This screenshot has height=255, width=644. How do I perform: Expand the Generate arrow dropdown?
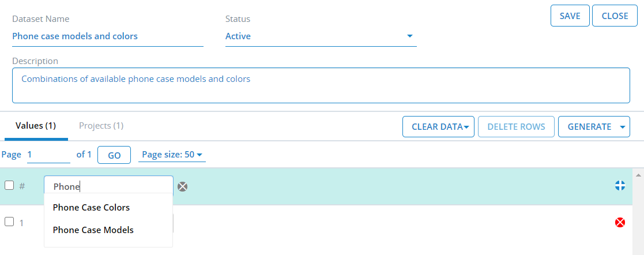pyautogui.click(x=622, y=127)
